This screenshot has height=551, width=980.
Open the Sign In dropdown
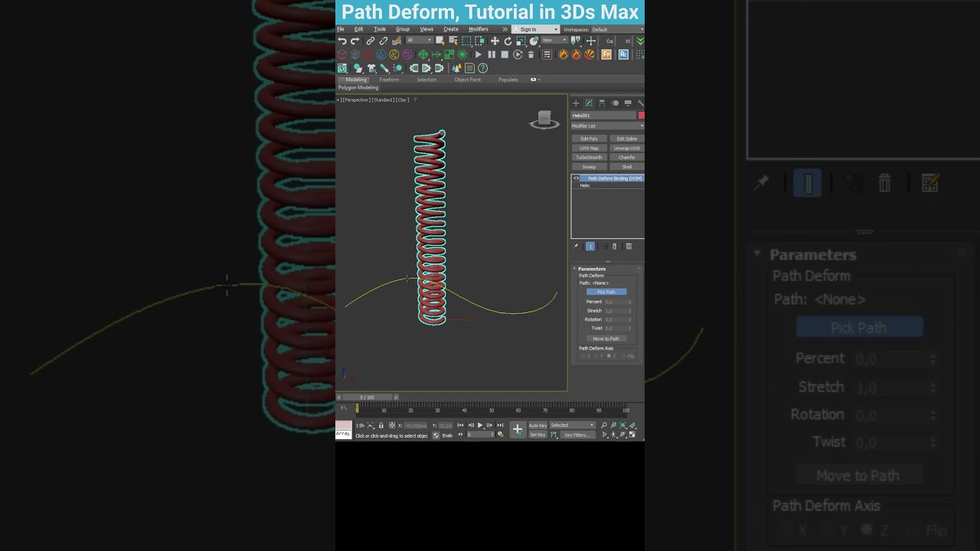point(535,29)
